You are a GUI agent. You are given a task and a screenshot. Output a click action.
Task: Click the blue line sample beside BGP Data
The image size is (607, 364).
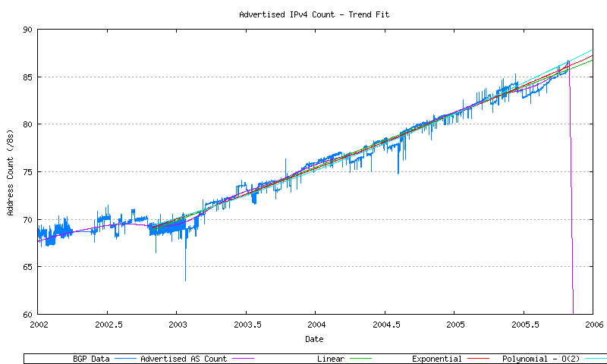click(125, 359)
